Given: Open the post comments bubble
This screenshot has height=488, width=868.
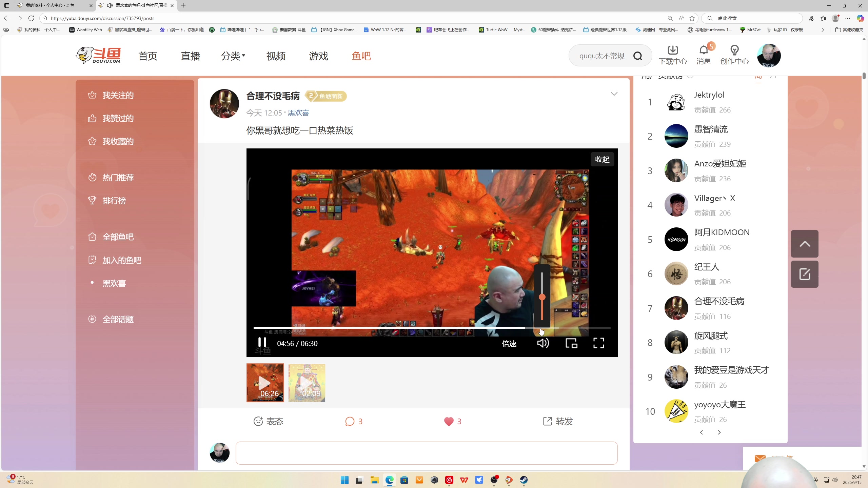Looking at the screenshot, I should 354,421.
